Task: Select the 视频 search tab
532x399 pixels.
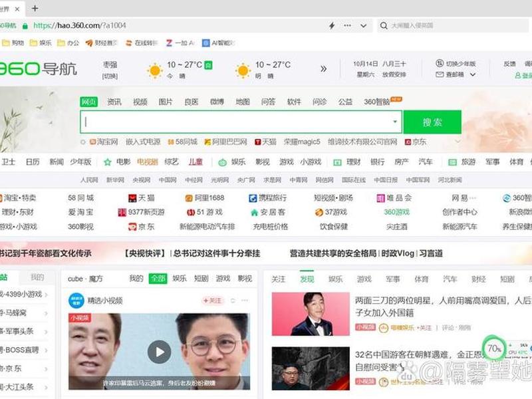Action: tap(140, 102)
